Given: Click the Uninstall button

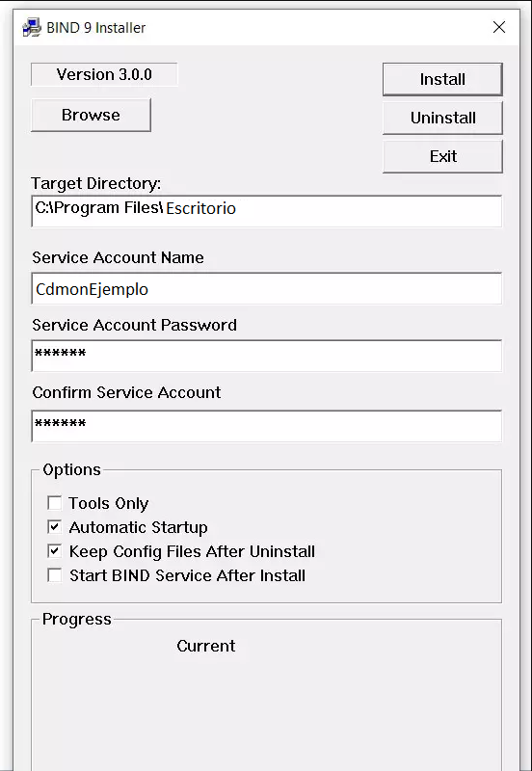Looking at the screenshot, I should click(442, 118).
